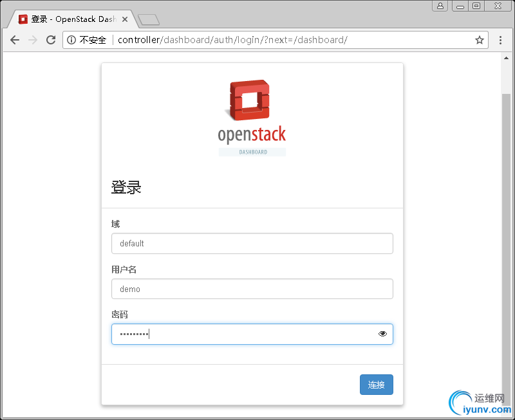
Task: Click into the 密码 password field
Action: pyautogui.click(x=252, y=334)
